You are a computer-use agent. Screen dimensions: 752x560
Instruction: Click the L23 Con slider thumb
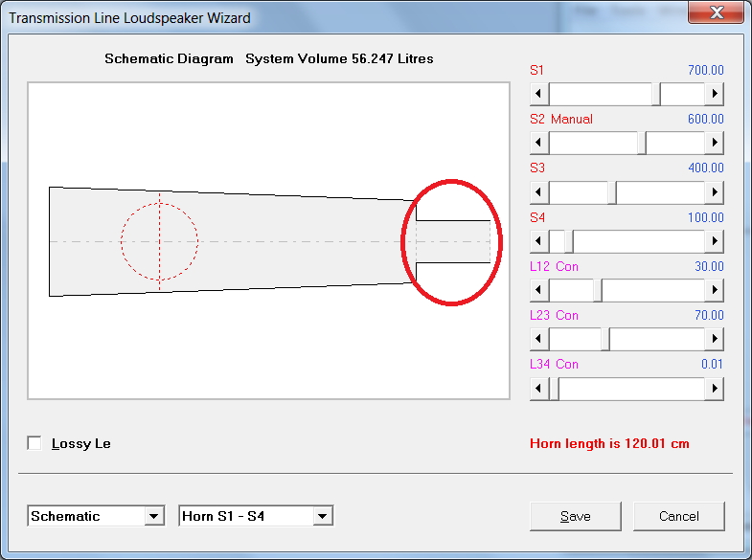[x=605, y=339]
